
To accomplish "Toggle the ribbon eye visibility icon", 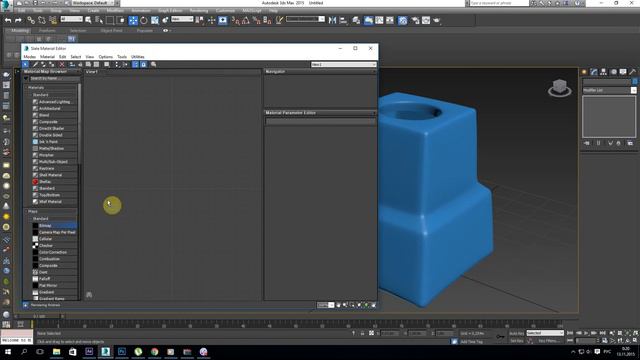I will (x=165, y=30).
